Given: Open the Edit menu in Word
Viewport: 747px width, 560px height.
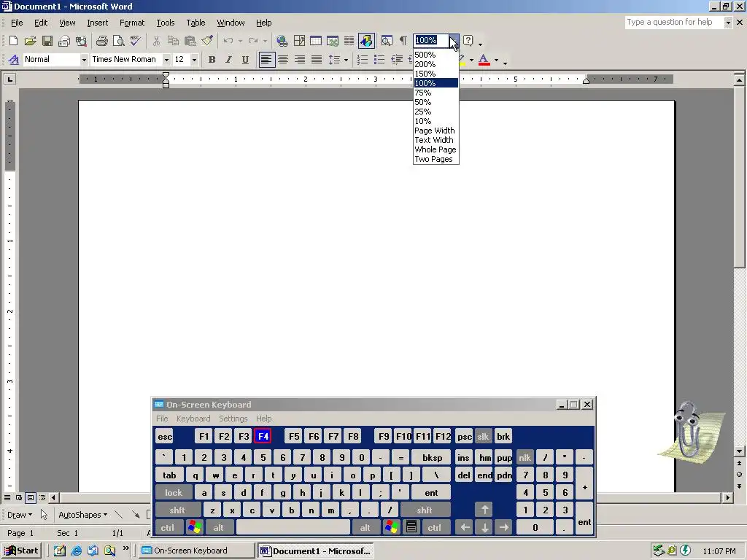Looking at the screenshot, I should (41, 23).
